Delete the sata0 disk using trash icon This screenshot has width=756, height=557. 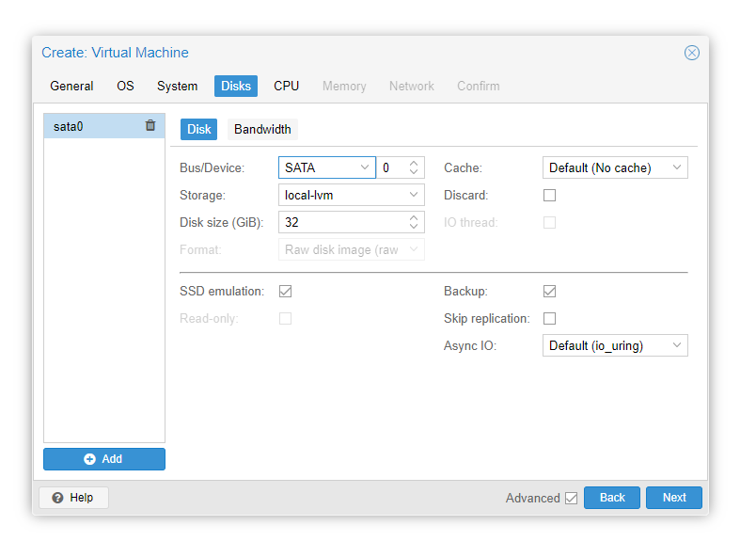[150, 125]
